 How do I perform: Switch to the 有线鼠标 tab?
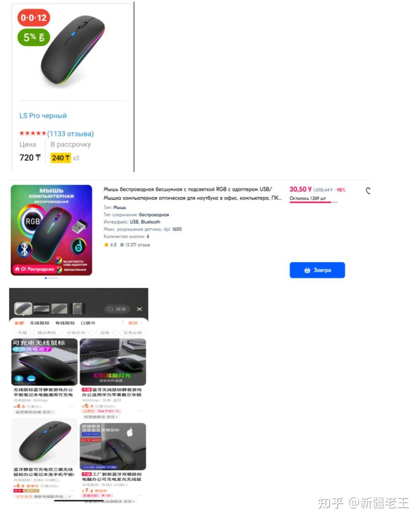[65, 323]
